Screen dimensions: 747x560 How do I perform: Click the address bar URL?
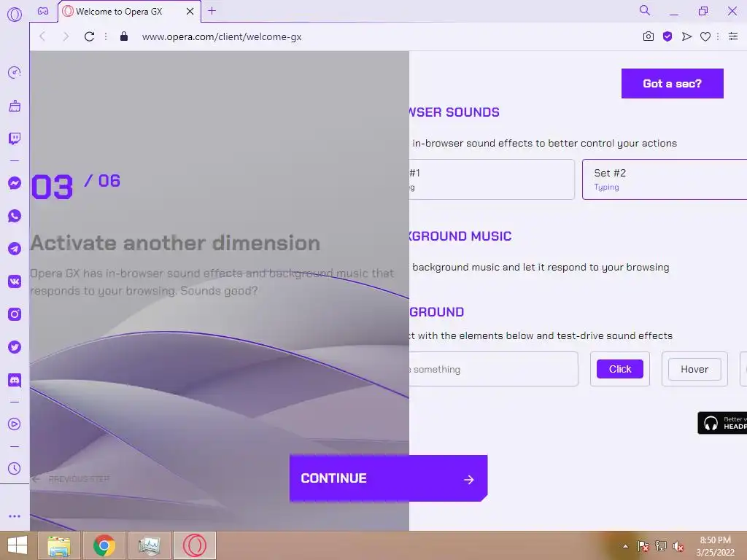pos(222,36)
